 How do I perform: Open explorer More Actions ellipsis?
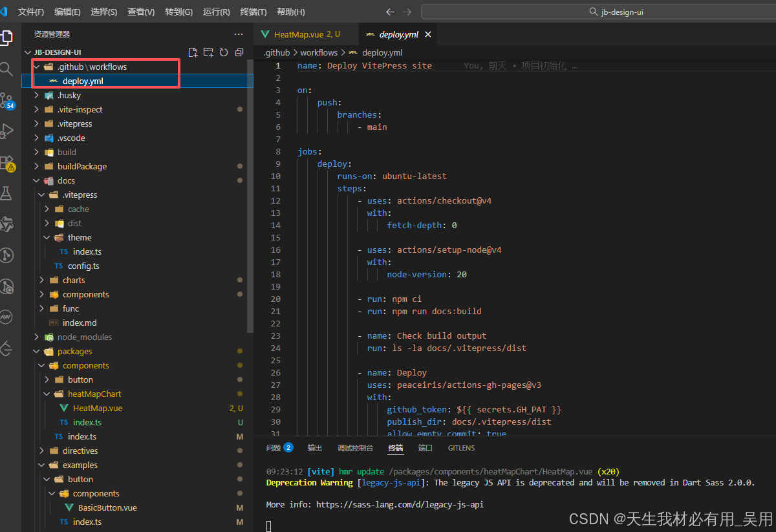239,34
